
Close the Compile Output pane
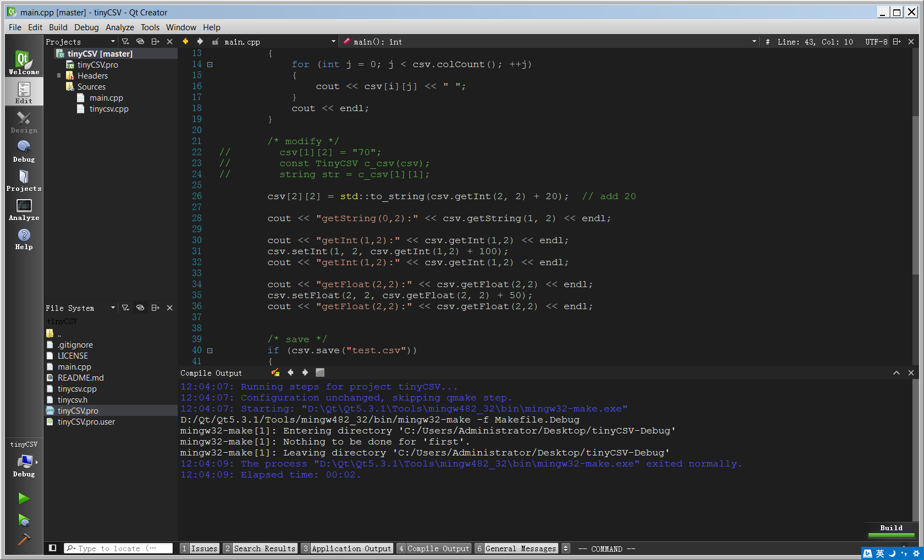[x=911, y=372]
